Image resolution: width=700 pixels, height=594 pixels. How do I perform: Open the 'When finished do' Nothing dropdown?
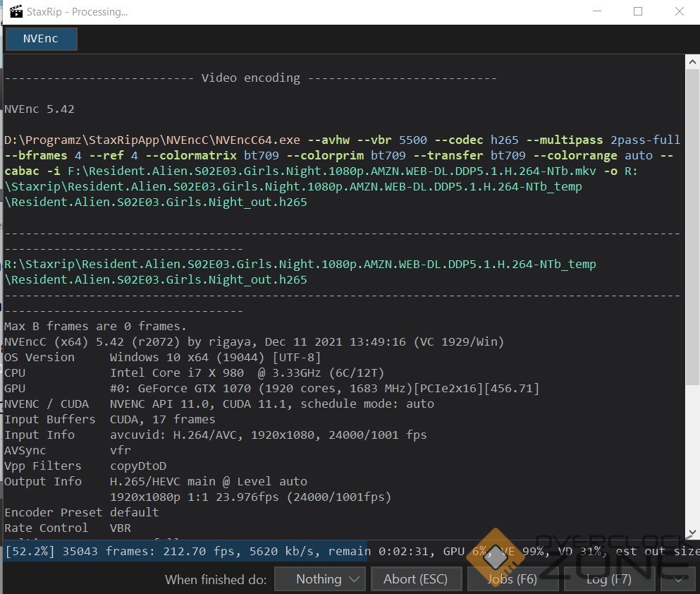pos(320,579)
